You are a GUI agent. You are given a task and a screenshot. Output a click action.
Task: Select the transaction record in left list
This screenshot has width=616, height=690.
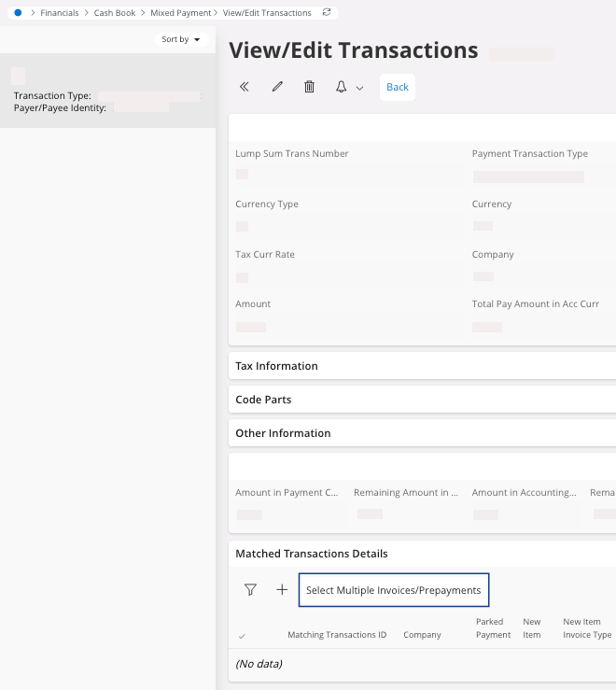pyautogui.click(x=107, y=91)
